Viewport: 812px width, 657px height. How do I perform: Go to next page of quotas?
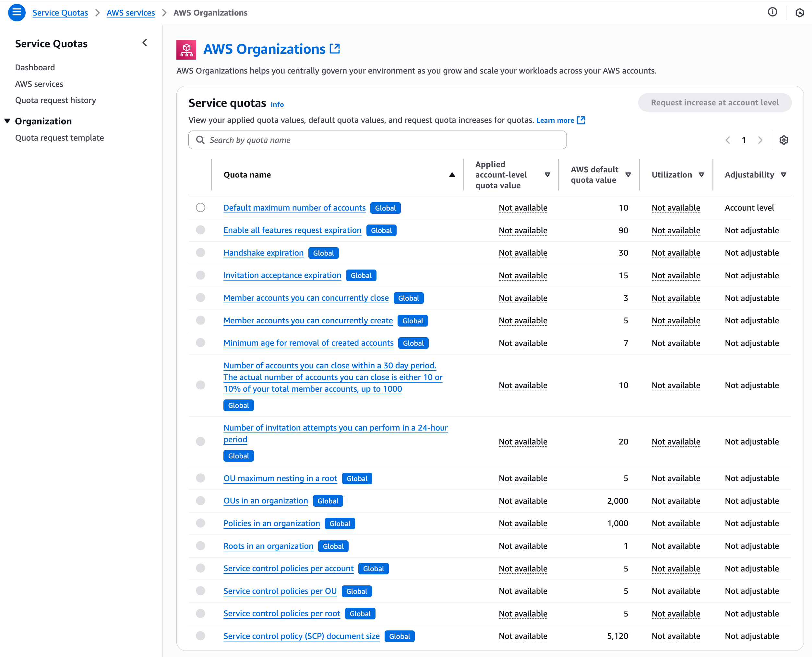pyautogui.click(x=760, y=140)
